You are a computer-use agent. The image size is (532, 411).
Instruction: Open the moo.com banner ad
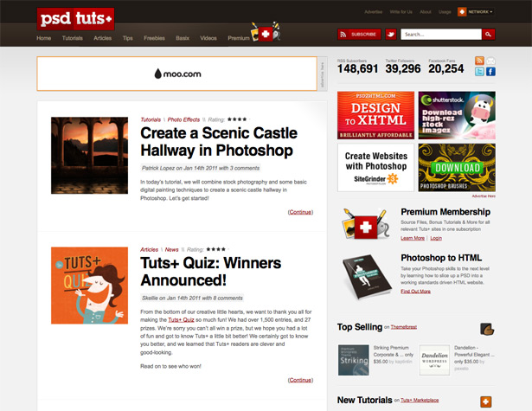pos(177,74)
